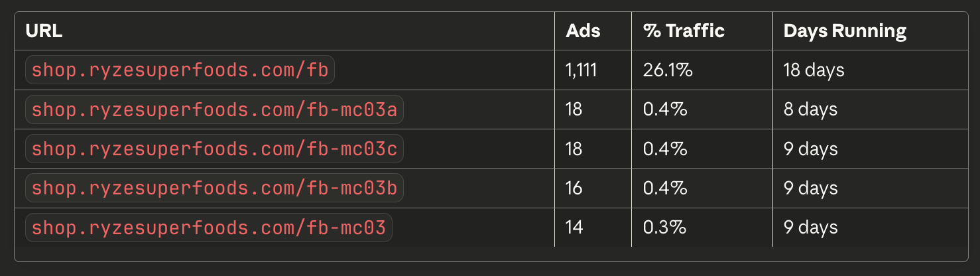Click the 8 days cell

coord(810,109)
